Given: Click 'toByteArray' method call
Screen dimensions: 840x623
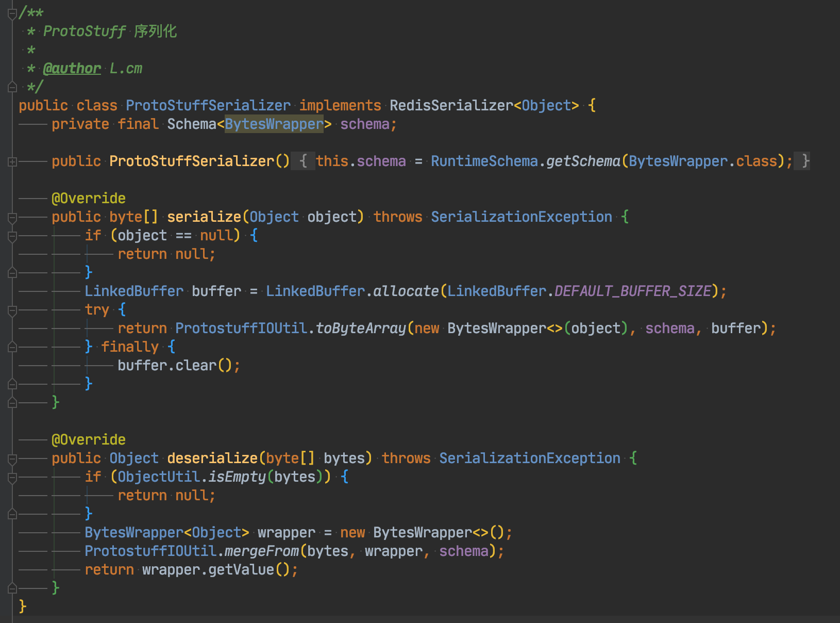Looking at the screenshot, I should (x=361, y=328).
